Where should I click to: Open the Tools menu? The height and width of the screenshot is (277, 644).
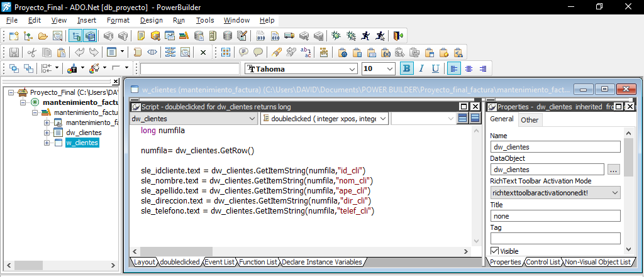[205, 20]
